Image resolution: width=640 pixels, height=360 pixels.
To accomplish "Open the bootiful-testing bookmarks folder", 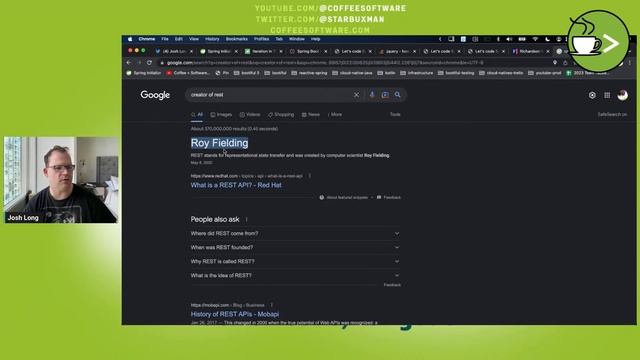I will coord(456,73).
